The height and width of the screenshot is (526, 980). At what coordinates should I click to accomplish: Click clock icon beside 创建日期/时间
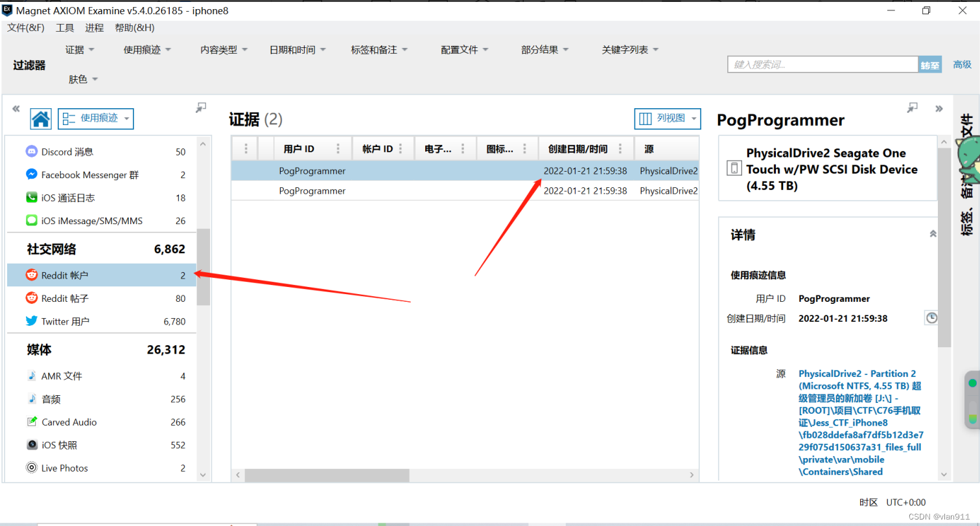point(931,318)
